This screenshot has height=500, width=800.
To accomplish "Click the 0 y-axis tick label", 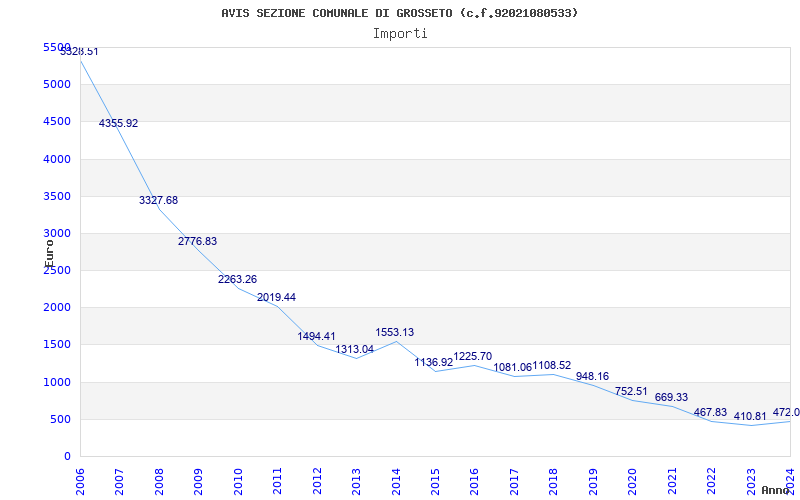I will (67, 456).
